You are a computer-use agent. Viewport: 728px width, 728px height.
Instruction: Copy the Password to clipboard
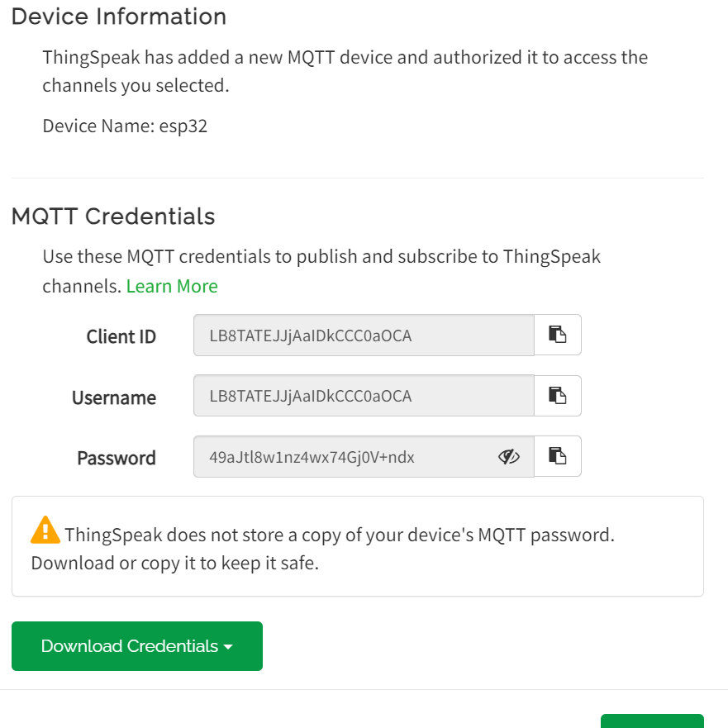[x=558, y=456]
